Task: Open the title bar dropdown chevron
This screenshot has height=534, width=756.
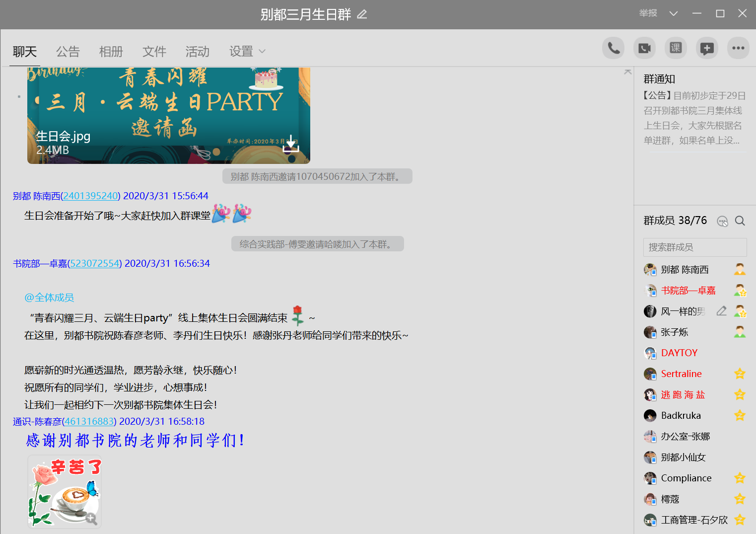Action: point(673,13)
